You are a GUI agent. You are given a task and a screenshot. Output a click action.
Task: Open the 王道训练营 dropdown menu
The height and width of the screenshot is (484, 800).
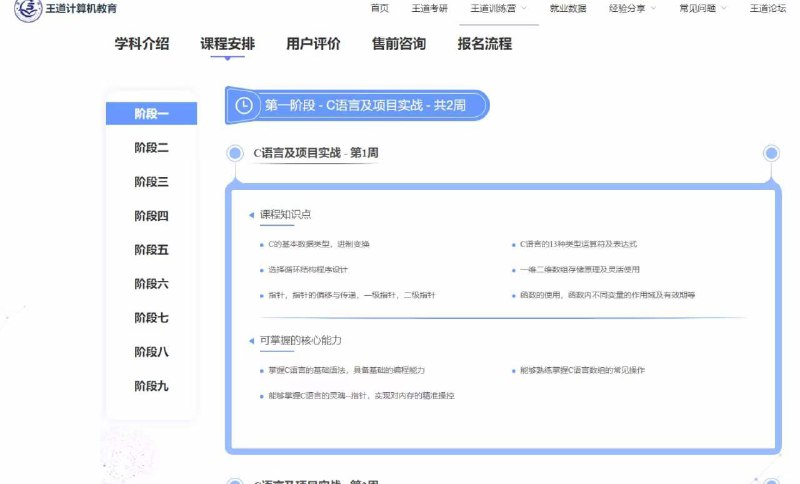(498, 8)
